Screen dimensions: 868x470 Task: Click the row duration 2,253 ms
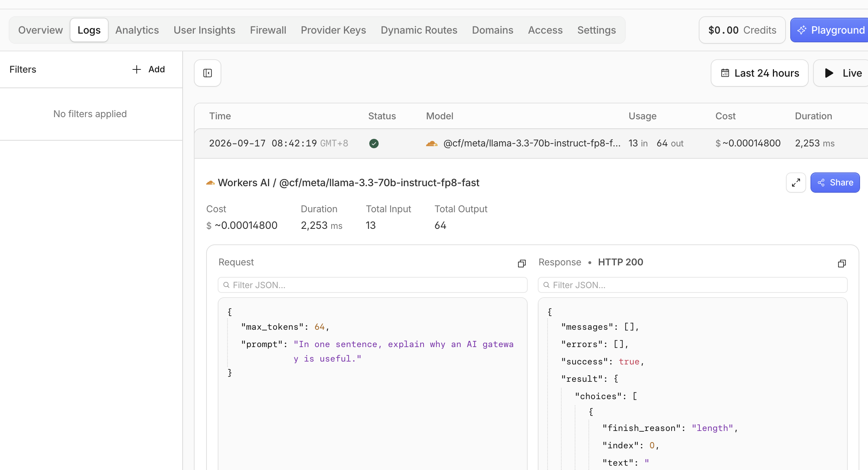(x=814, y=144)
